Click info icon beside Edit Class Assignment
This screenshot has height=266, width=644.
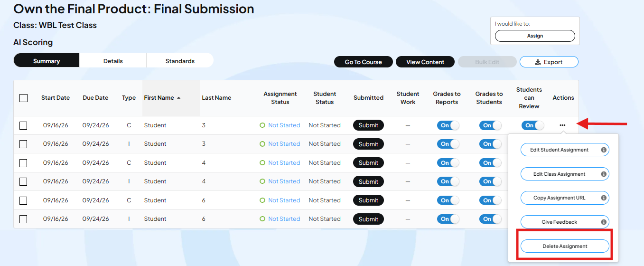point(604,174)
